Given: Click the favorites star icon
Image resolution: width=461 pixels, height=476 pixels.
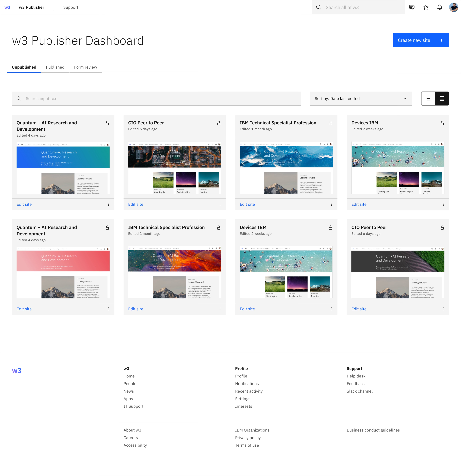Looking at the screenshot, I should [x=426, y=7].
